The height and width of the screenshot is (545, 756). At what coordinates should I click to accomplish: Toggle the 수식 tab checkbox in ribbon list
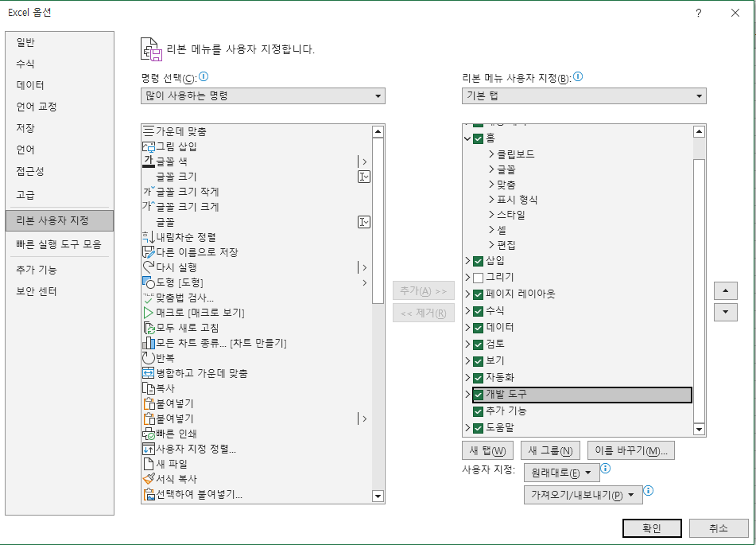pos(479,311)
